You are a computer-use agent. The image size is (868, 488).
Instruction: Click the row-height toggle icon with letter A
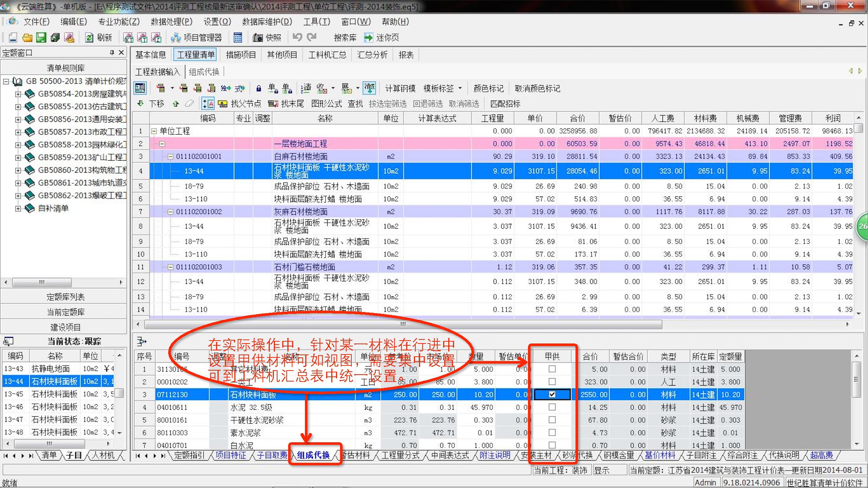tap(208, 104)
